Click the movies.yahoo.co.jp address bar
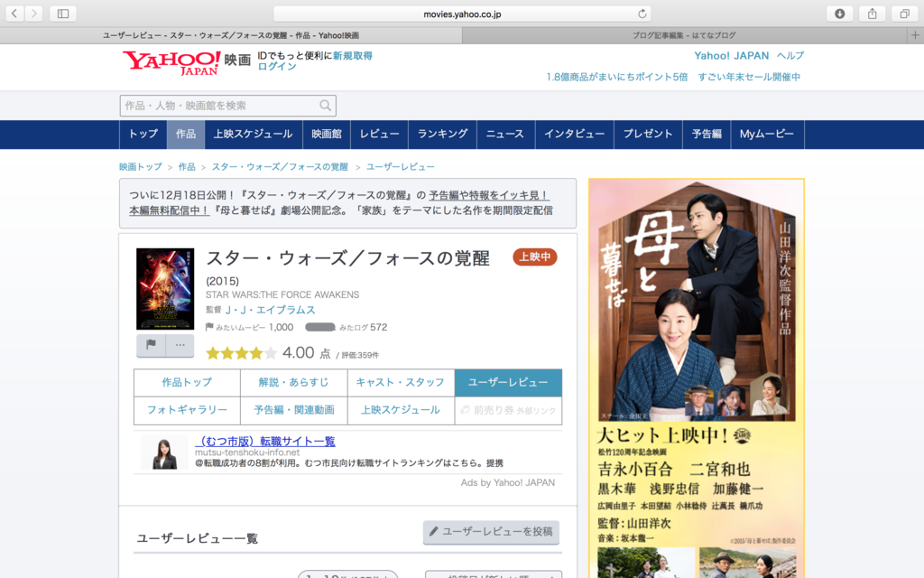Viewport: 924px width, 578px height. (463, 14)
